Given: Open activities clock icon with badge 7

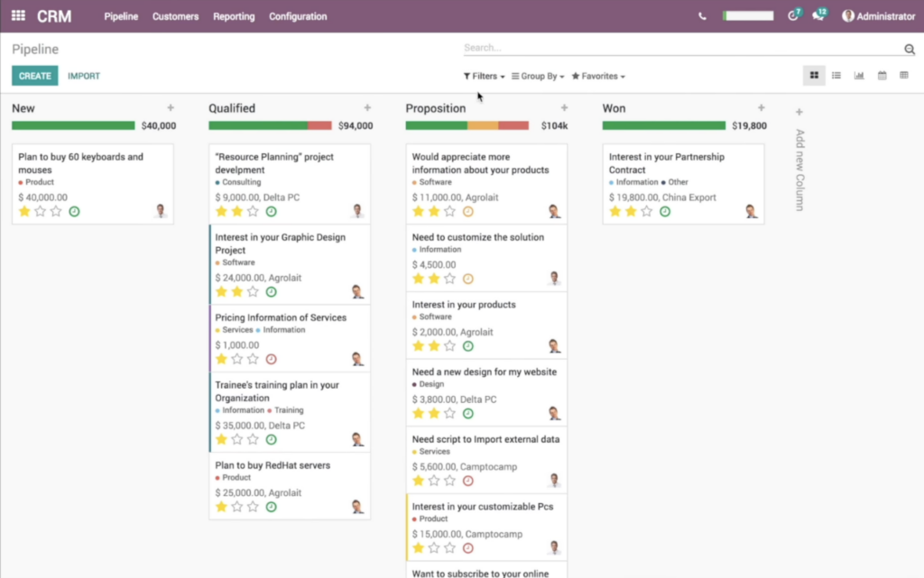Looking at the screenshot, I should pos(794,15).
